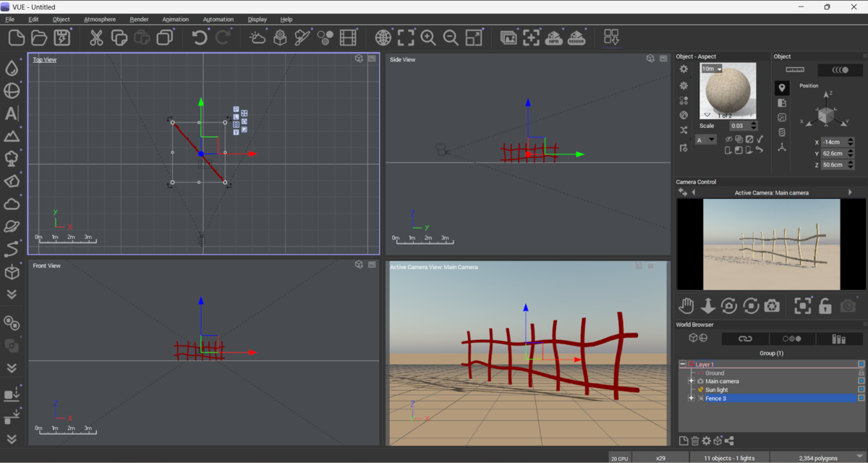Viewport: 868px width, 463px height.
Task: Select Main camera in World Browser
Action: pos(722,381)
